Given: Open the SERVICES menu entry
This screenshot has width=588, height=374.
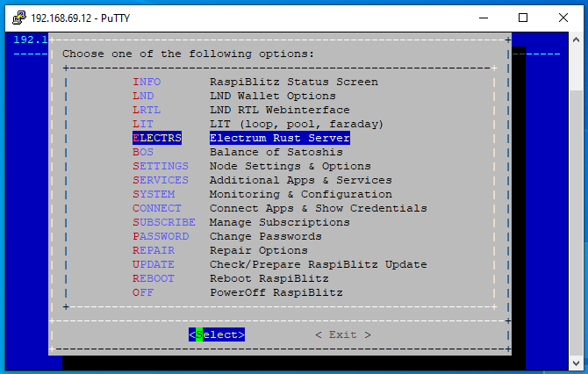Looking at the screenshot, I should pos(161,181).
